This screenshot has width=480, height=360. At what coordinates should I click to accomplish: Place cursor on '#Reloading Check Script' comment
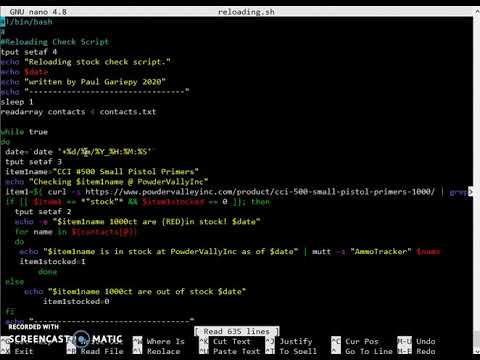[x=55, y=42]
